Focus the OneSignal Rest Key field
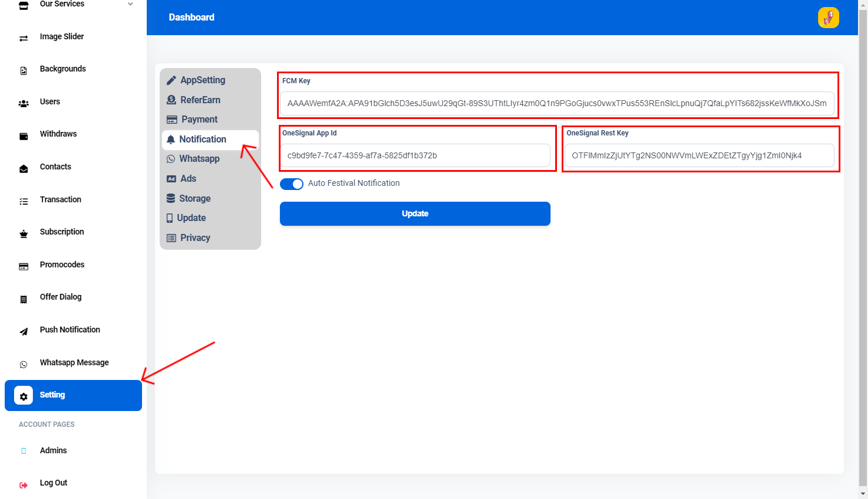868x499 pixels. [699, 155]
